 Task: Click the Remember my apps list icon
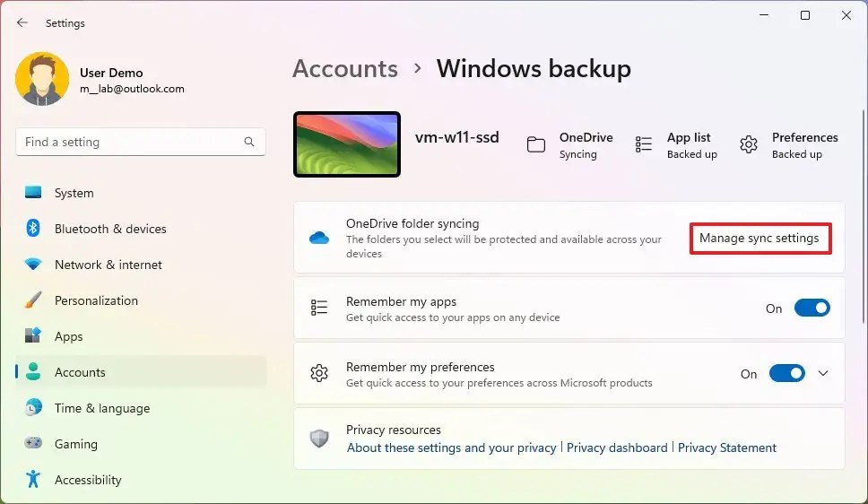(x=319, y=308)
